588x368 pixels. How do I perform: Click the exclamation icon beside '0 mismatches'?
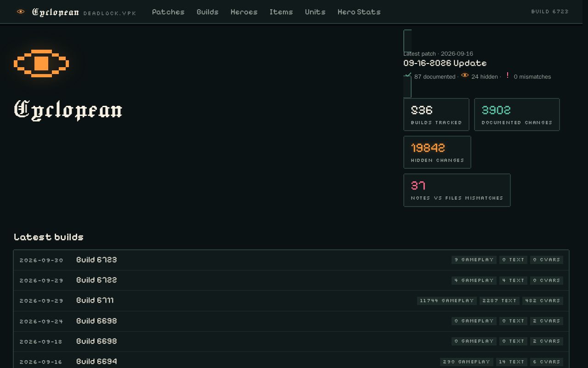pyautogui.click(x=508, y=75)
